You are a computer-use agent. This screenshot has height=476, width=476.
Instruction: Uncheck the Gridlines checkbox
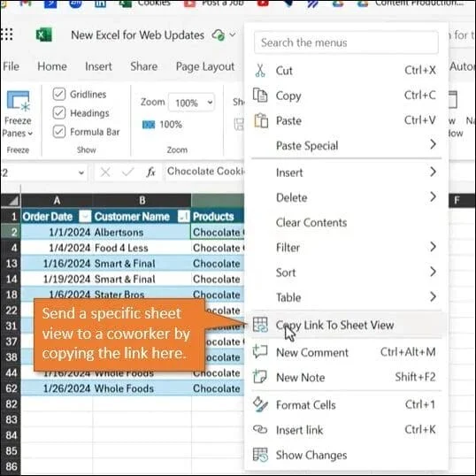click(59, 94)
